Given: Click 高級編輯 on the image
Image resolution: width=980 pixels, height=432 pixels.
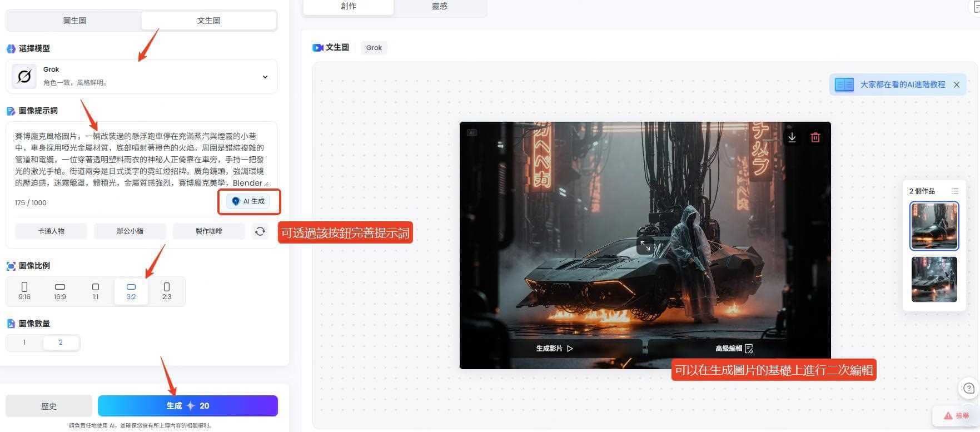Looking at the screenshot, I should coord(734,349).
